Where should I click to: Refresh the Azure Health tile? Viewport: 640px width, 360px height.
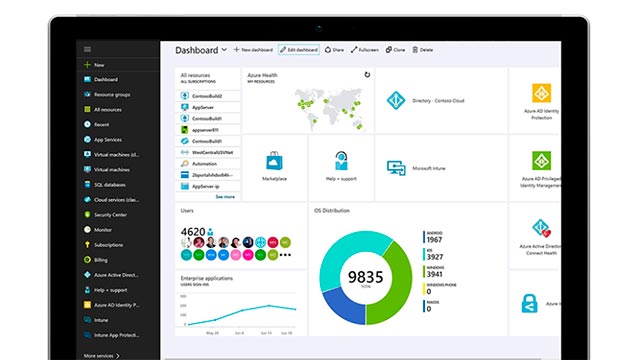point(367,75)
